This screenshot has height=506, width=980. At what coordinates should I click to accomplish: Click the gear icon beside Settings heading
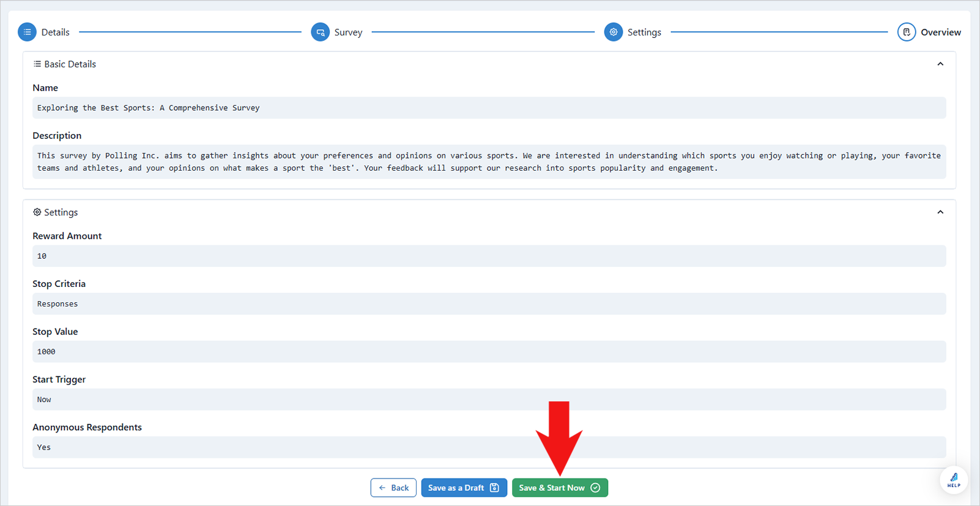[x=37, y=212]
